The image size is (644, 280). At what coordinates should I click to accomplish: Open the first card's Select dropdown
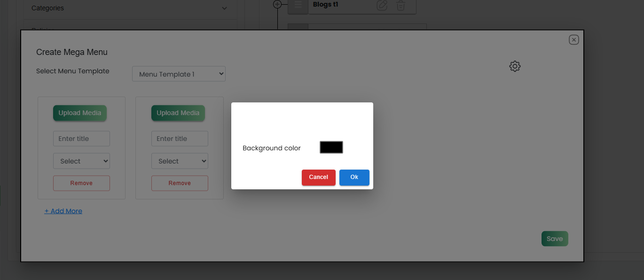pos(81,161)
